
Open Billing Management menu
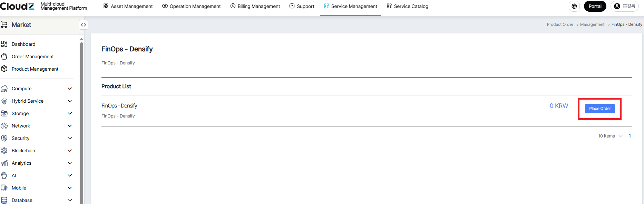pos(255,6)
